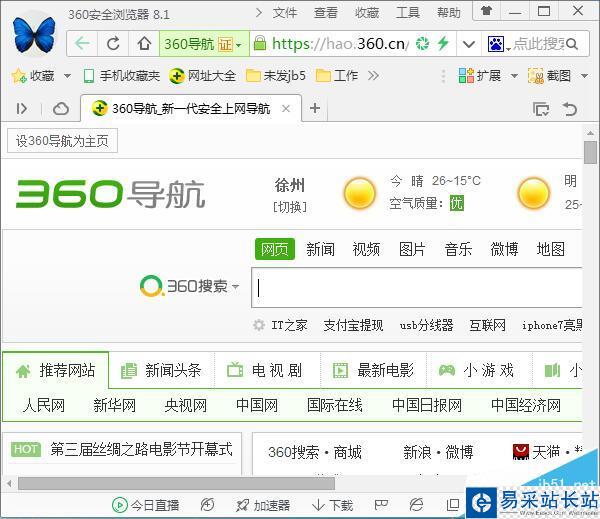This screenshot has width=600, height=519.
Task: Open a new tab with plus button
Action: (x=315, y=108)
